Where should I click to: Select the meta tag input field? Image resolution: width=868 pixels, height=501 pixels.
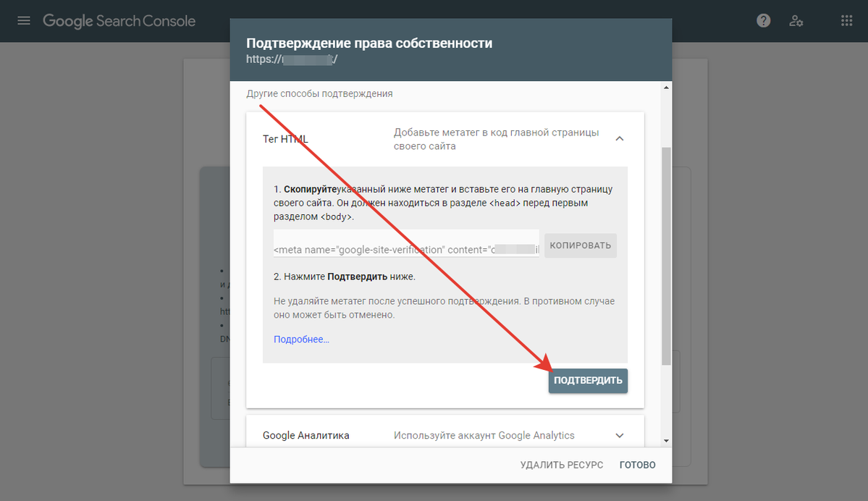point(406,243)
